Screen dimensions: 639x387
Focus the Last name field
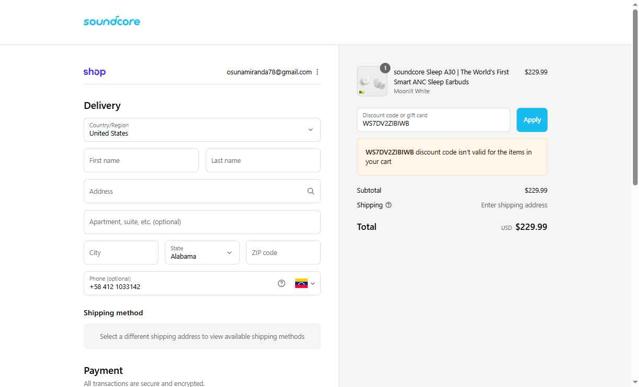263,161
